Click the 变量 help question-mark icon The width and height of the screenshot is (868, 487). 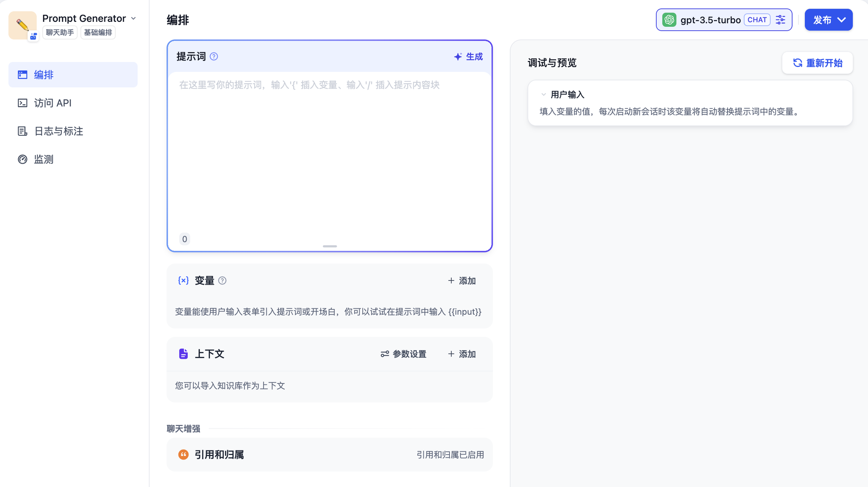223,280
